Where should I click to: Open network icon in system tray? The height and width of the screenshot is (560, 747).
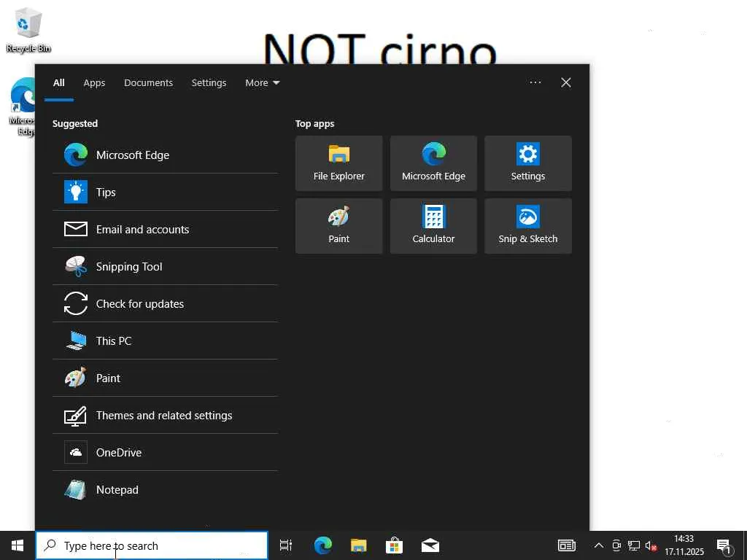click(634, 545)
